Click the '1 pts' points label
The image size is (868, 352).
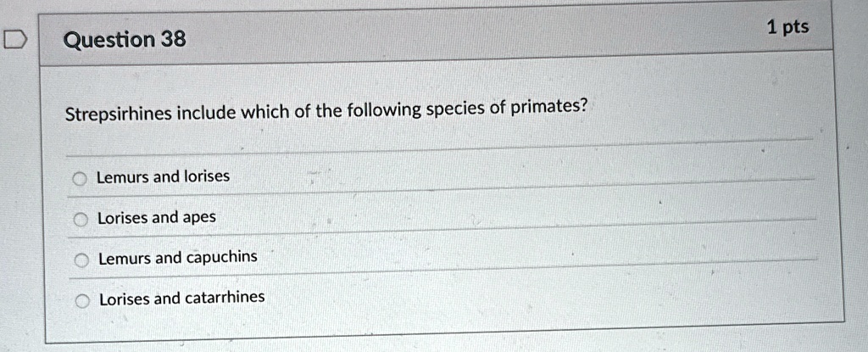click(787, 28)
